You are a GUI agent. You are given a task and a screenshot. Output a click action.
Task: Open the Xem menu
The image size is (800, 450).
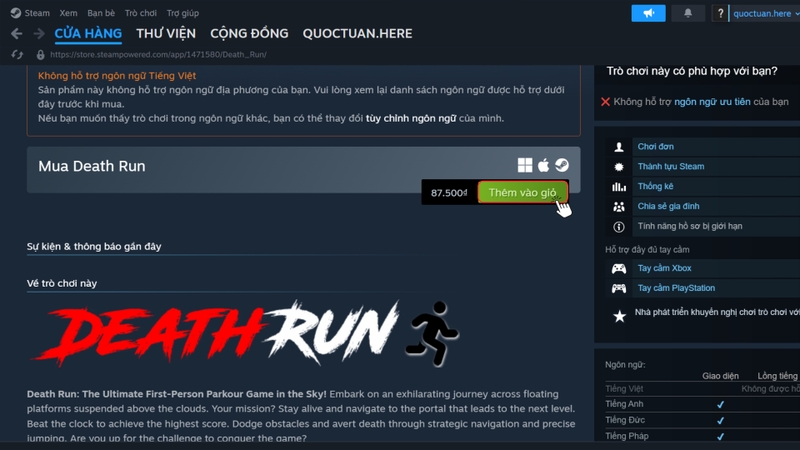pyautogui.click(x=68, y=13)
